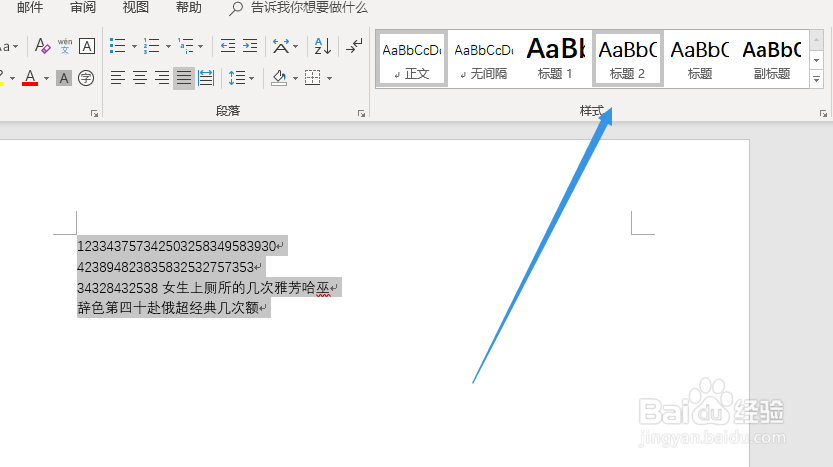The height and width of the screenshot is (467, 833).
Task: Expand line spacing dropdown arrow
Action: (251, 79)
